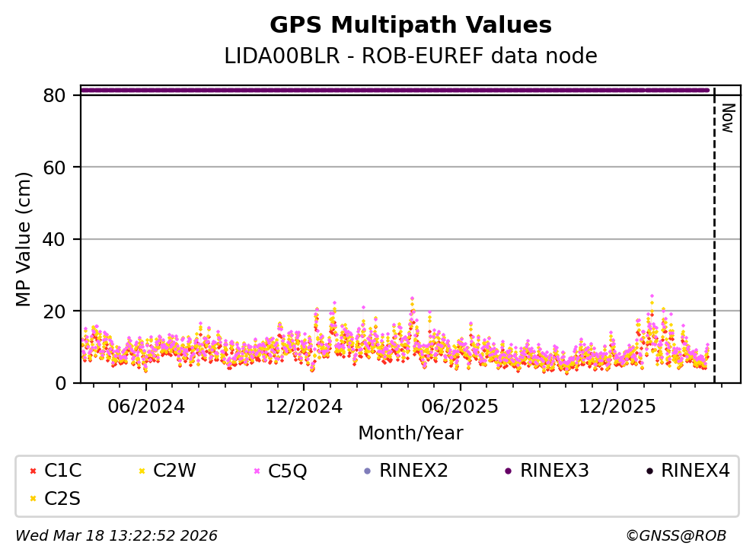Click the orange C2S legend marker
Image resolution: width=756 pixels, height=559 pixels.
click(31, 499)
